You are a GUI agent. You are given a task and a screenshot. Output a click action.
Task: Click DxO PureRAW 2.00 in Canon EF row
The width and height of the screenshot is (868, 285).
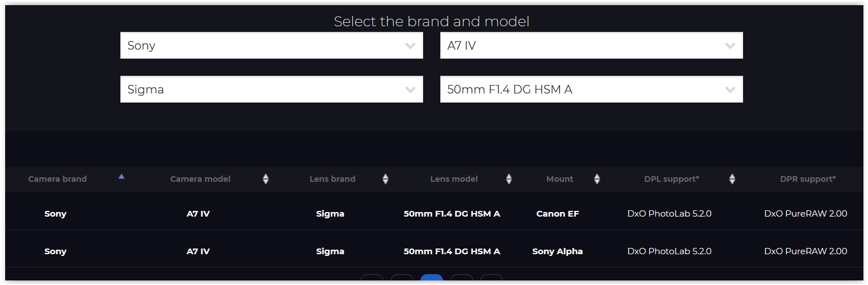point(805,214)
